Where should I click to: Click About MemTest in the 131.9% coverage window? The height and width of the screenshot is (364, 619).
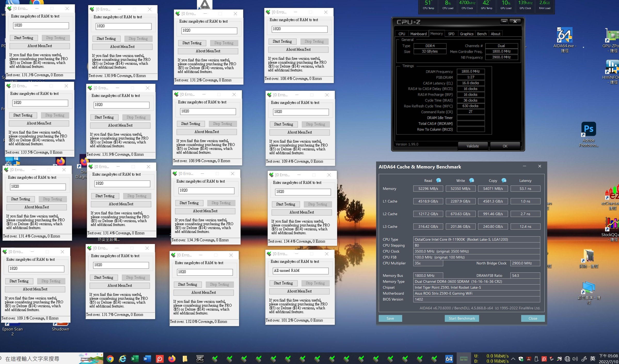[x=120, y=125]
